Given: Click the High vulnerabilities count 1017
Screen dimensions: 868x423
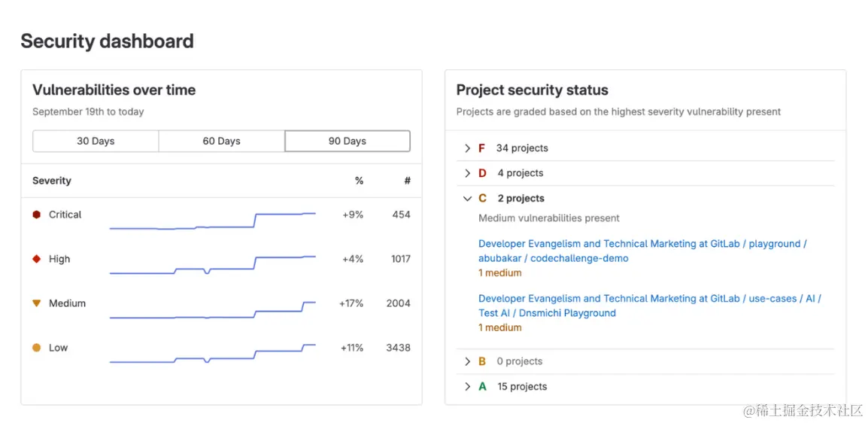Looking at the screenshot, I should click(400, 259).
